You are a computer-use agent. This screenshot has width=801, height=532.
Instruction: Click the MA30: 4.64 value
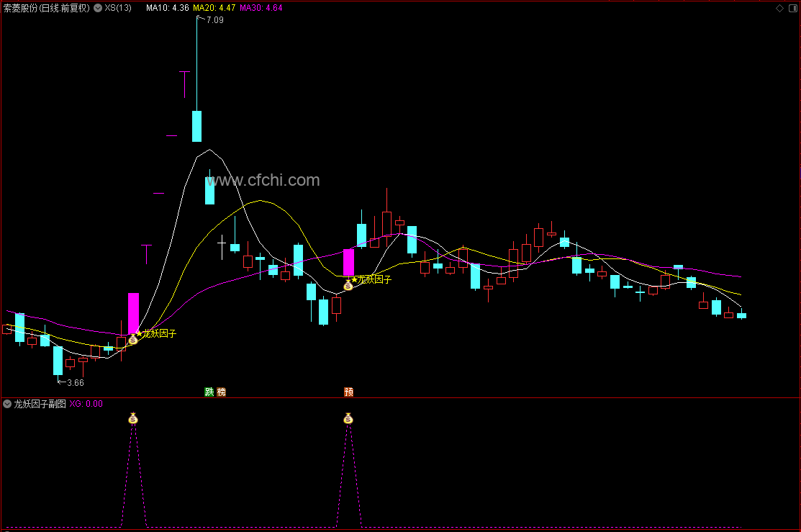pyautogui.click(x=261, y=8)
